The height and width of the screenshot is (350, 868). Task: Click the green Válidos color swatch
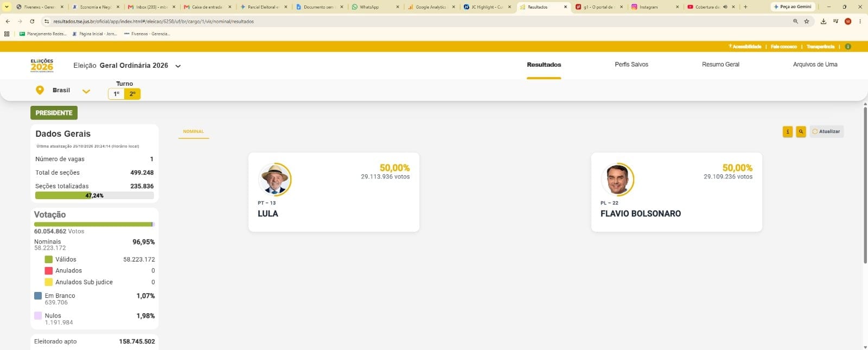tap(49, 259)
